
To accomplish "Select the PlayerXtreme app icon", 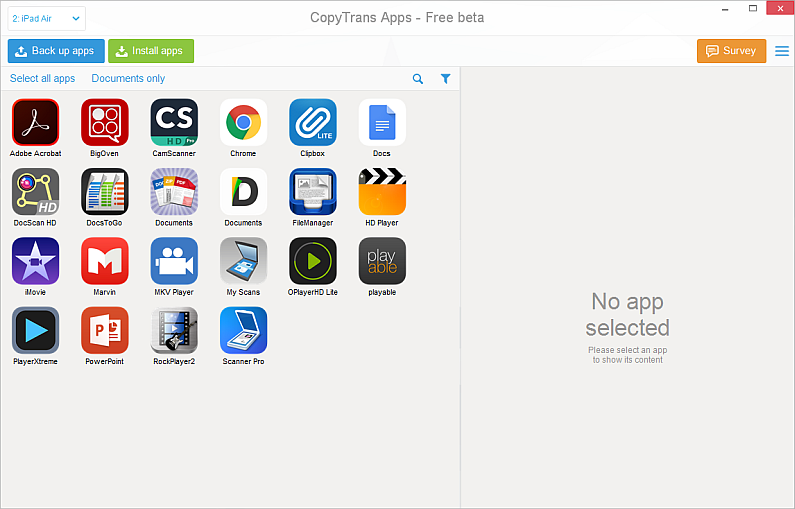I will (35, 331).
